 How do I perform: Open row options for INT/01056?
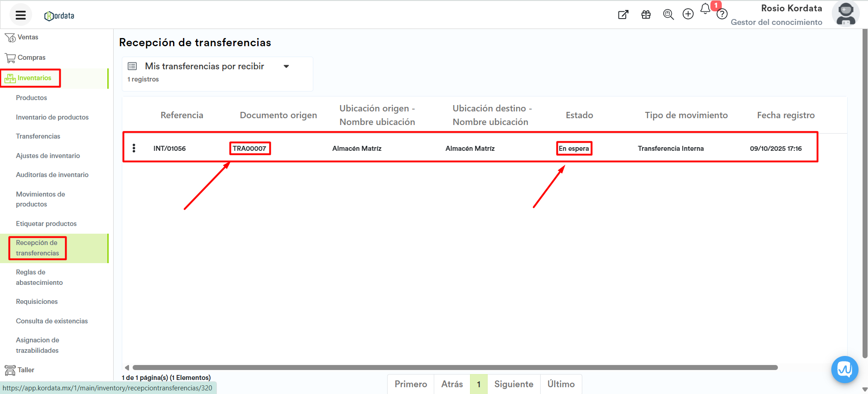pyautogui.click(x=134, y=148)
